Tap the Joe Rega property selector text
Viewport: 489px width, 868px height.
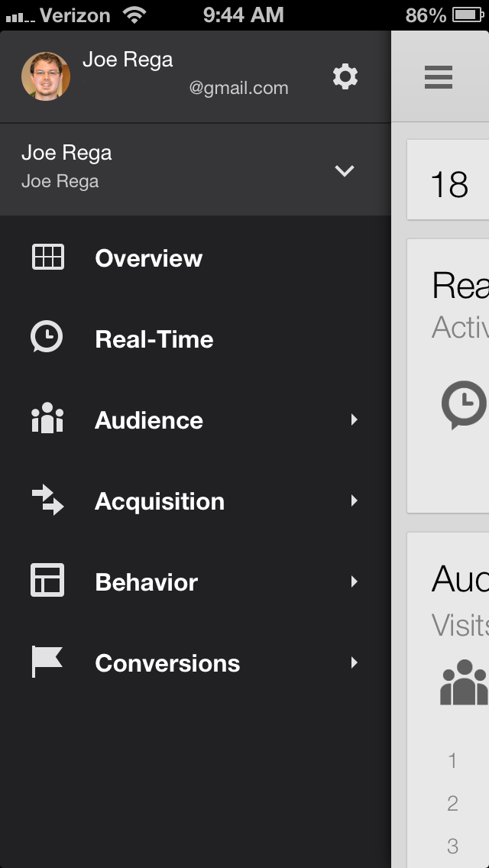[x=67, y=167]
